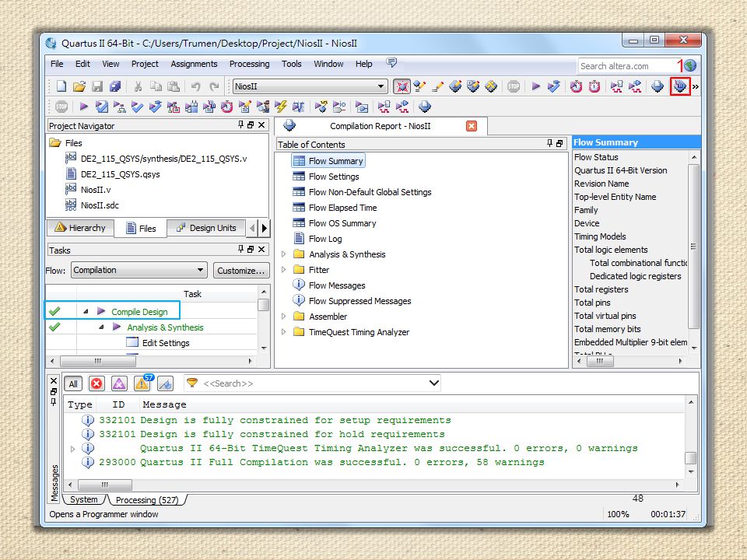
Task: Expand the Fitter folder in Table of Contents
Action: [x=284, y=270]
